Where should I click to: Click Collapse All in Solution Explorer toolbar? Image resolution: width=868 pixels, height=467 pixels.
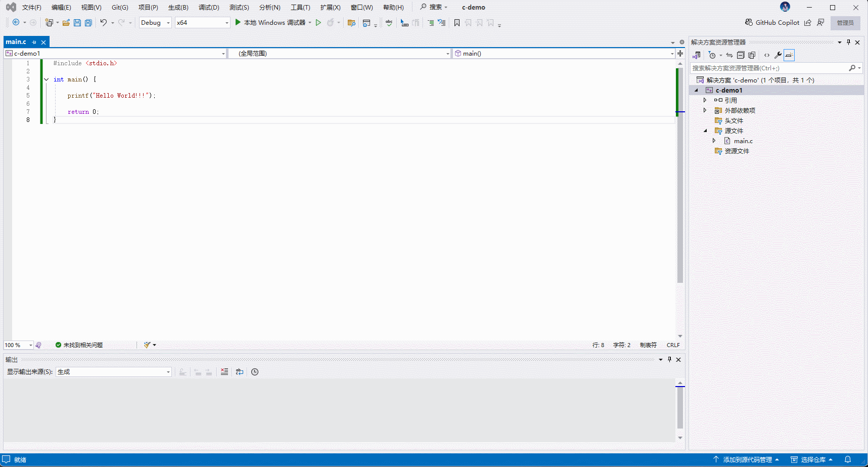(x=741, y=55)
